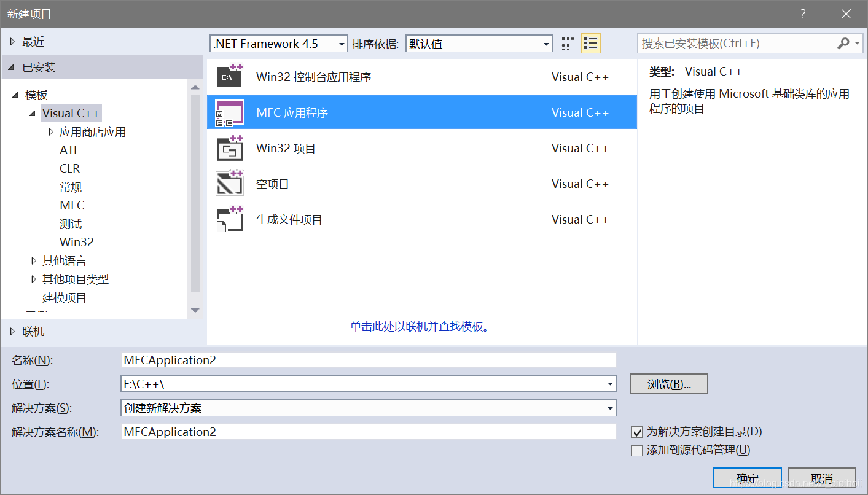Click the Win32 项目 template icon
868x495 pixels.
pyautogui.click(x=230, y=148)
